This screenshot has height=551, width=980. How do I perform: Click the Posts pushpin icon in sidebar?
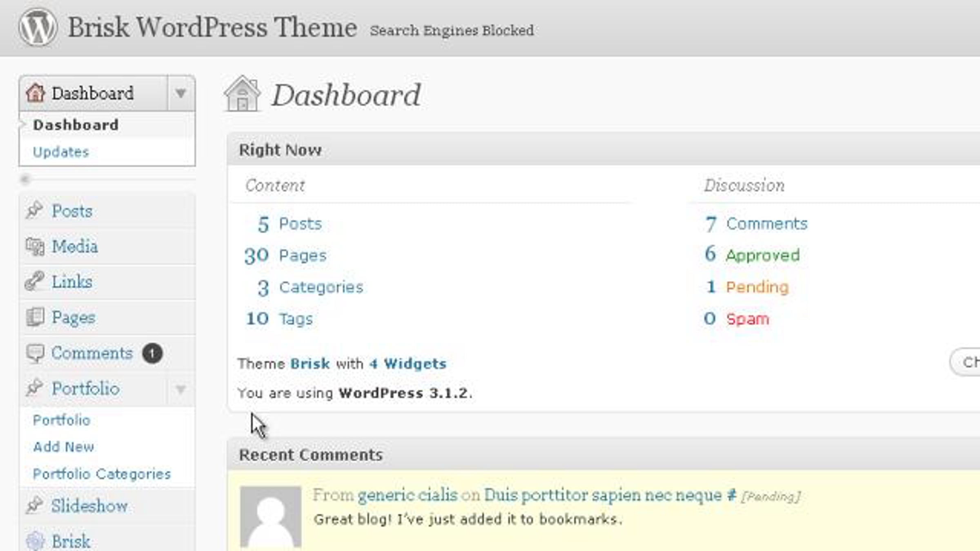pos(35,211)
